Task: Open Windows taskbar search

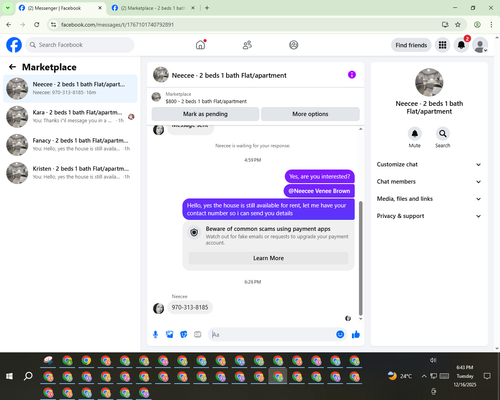Action: click(x=28, y=376)
